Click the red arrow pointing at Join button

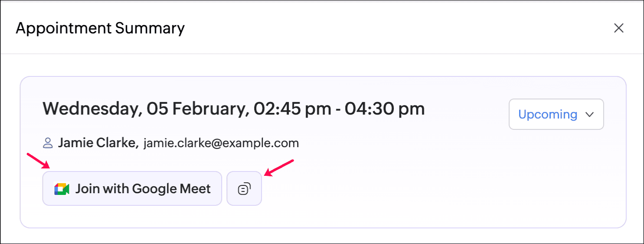(x=39, y=161)
